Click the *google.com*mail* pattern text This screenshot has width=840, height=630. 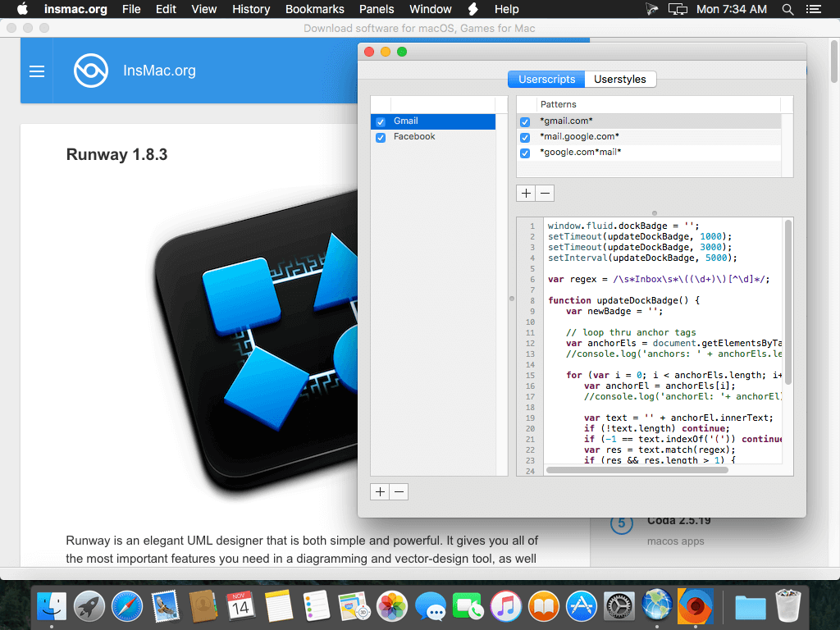[580, 152]
